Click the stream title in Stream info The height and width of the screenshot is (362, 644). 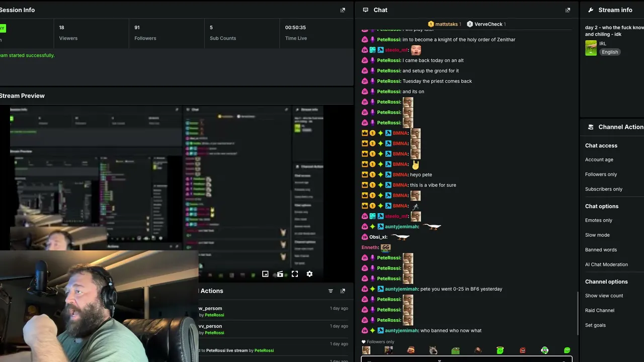[x=614, y=31]
